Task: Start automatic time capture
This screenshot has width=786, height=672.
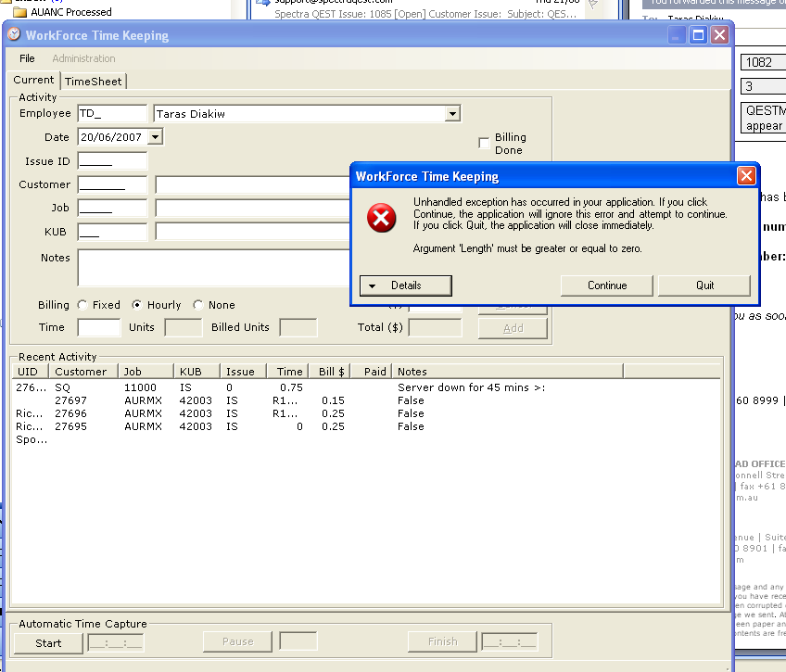Action: click(48, 642)
